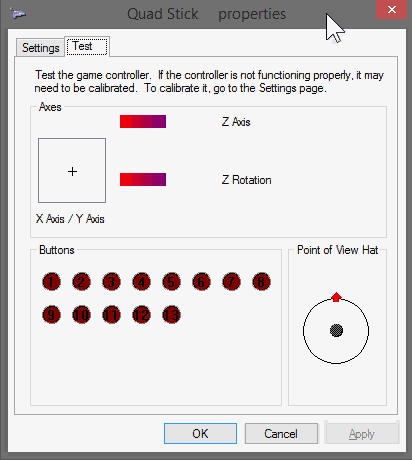Click button indicator 5
The width and height of the screenshot is (412, 460).
pyautogui.click(x=171, y=282)
